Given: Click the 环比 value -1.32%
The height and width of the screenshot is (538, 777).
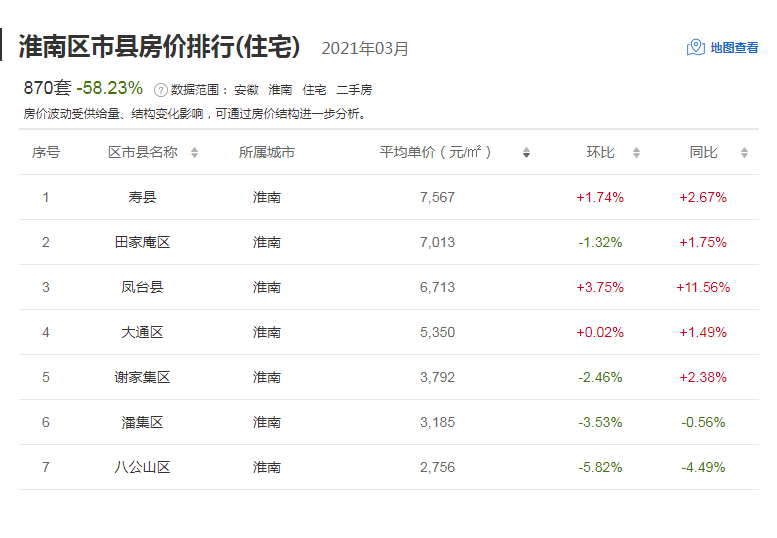Looking at the screenshot, I should (x=600, y=242).
